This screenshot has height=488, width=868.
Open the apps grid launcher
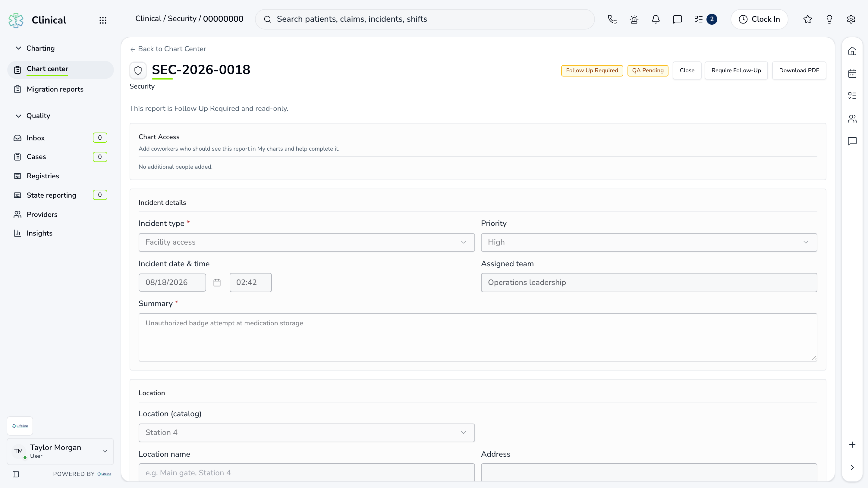point(103,20)
